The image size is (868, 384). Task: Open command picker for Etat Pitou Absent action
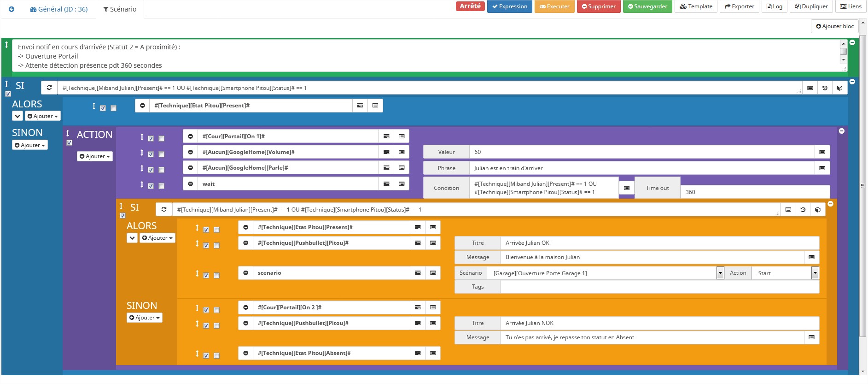pos(433,353)
